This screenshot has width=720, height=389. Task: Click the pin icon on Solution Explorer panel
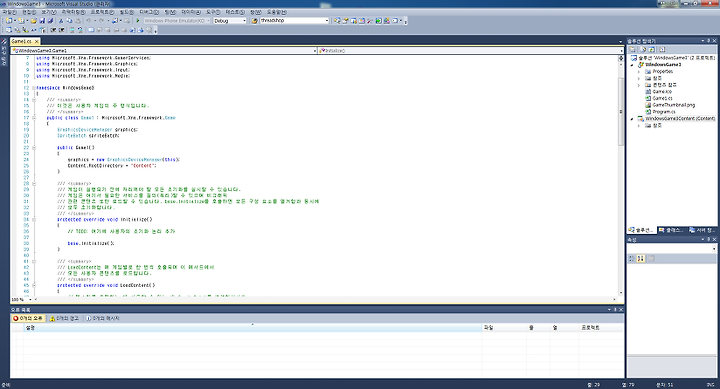click(x=709, y=41)
